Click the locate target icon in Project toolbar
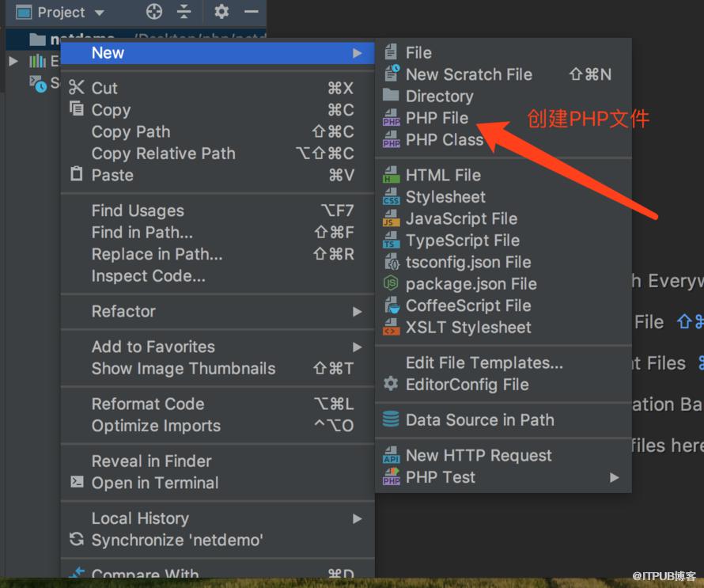The image size is (704, 588). click(154, 12)
